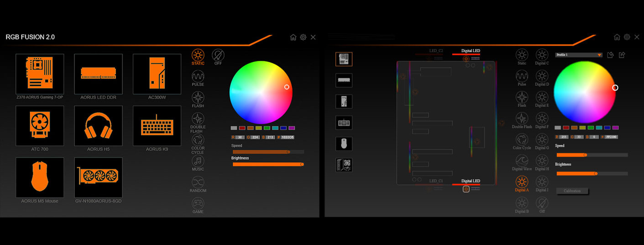
Task: Select Digital B mode
Action: coord(522,205)
